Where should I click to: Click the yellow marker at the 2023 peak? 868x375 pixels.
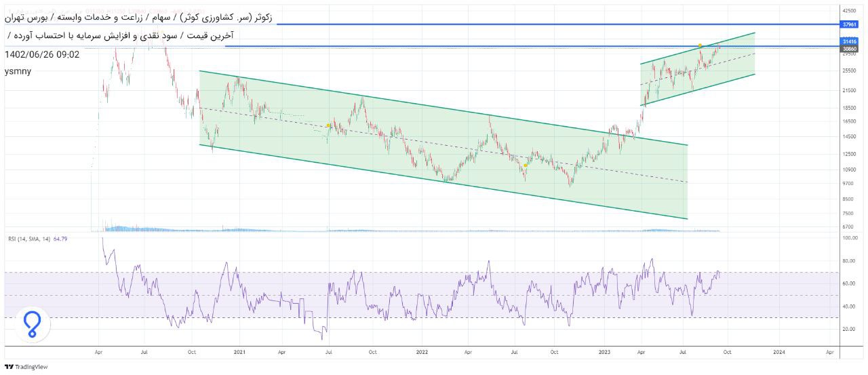click(x=700, y=45)
